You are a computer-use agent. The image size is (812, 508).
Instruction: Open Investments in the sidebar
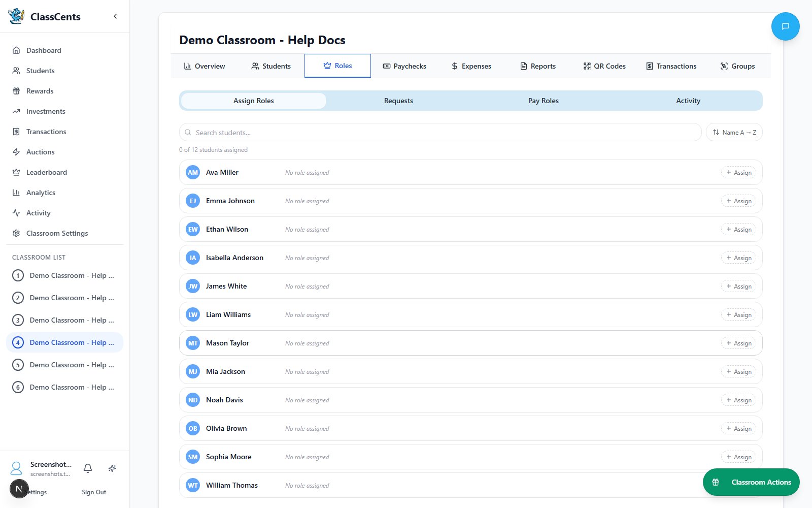(x=64, y=111)
